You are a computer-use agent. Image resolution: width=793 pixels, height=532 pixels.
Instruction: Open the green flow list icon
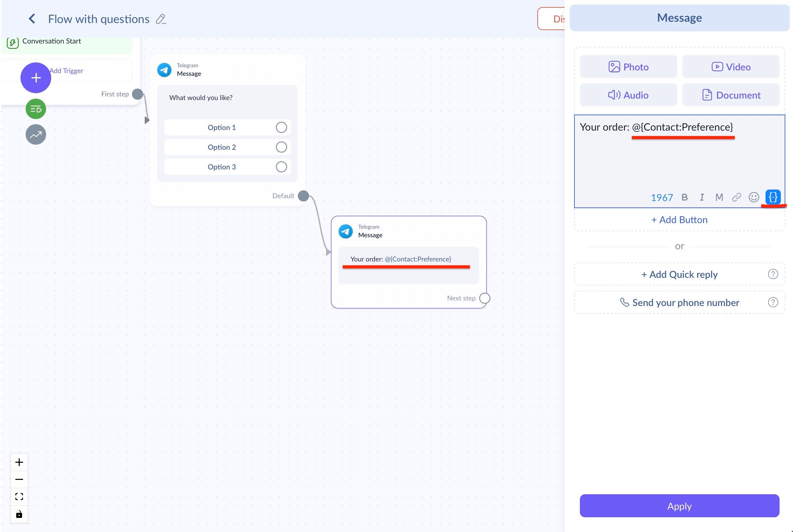[x=36, y=109]
